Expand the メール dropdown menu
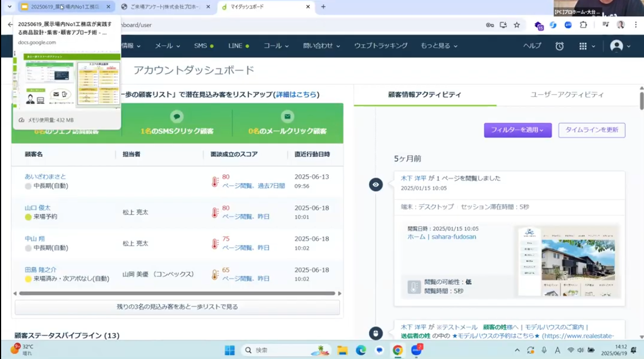 click(168, 46)
